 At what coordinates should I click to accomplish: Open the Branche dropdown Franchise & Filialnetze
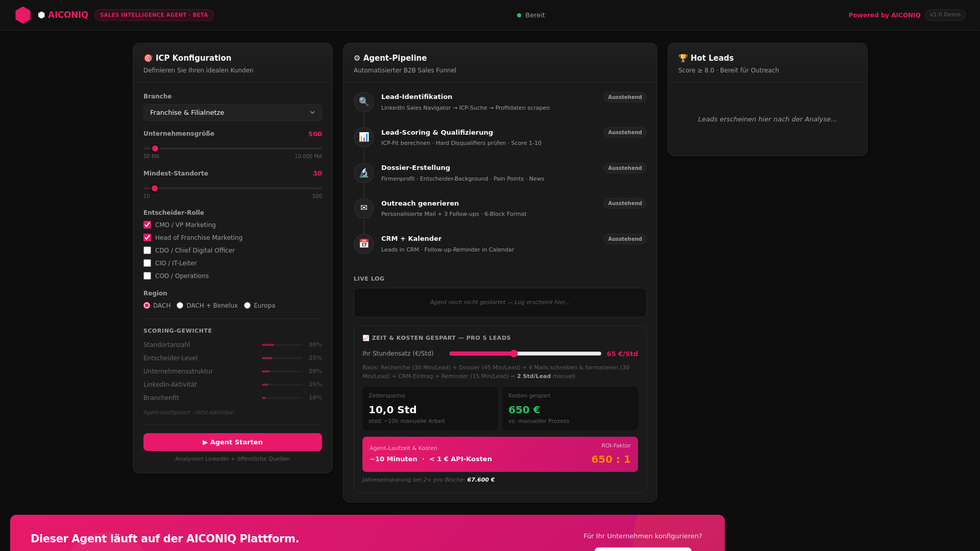click(x=233, y=113)
